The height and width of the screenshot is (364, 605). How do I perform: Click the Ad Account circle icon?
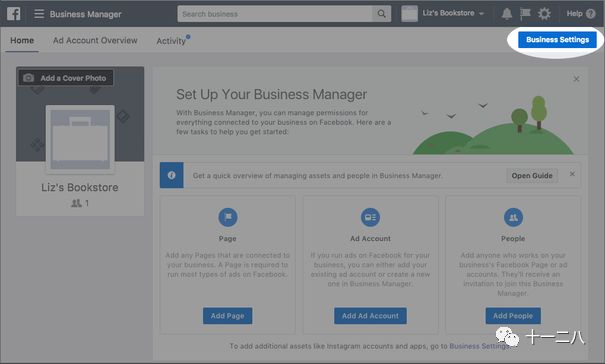370,217
